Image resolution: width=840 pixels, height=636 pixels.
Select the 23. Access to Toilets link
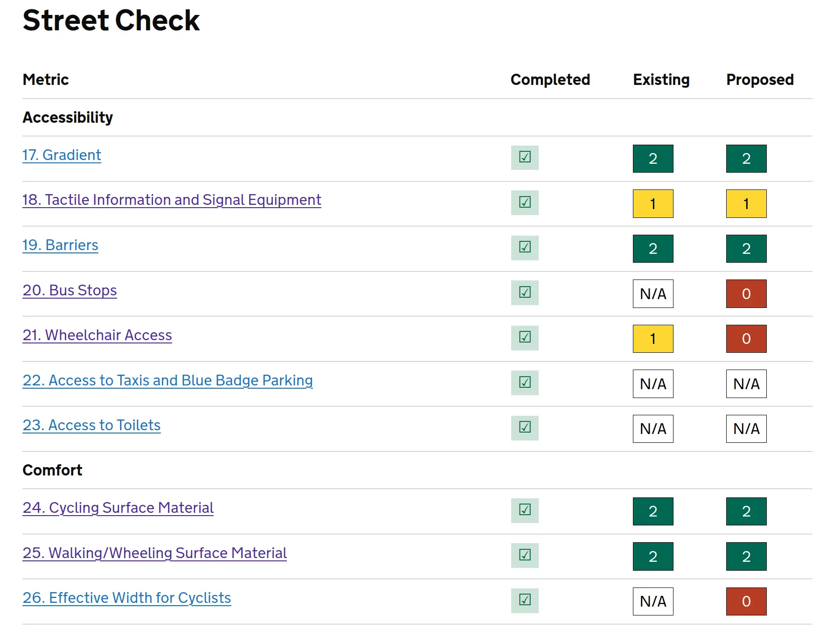point(91,425)
